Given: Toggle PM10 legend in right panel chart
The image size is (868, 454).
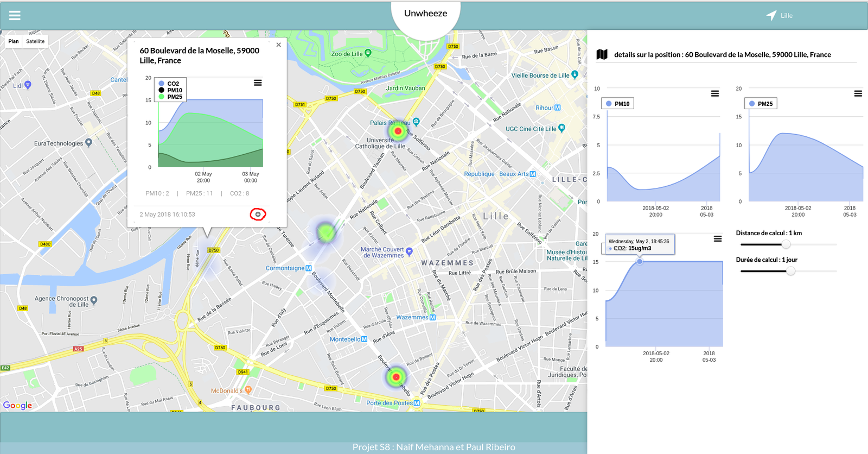Looking at the screenshot, I should 617,104.
